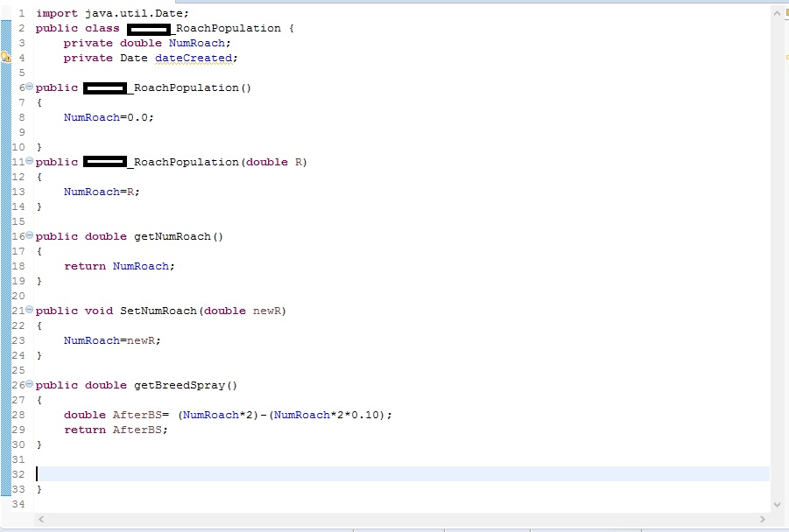Click the vertical scrollbar down arrow
This screenshot has height=532, width=789.
[777, 504]
